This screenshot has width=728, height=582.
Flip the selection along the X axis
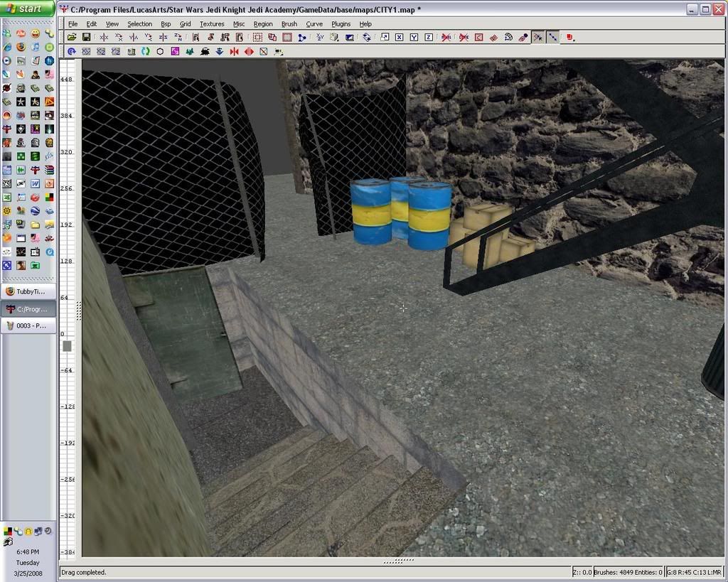(104, 37)
